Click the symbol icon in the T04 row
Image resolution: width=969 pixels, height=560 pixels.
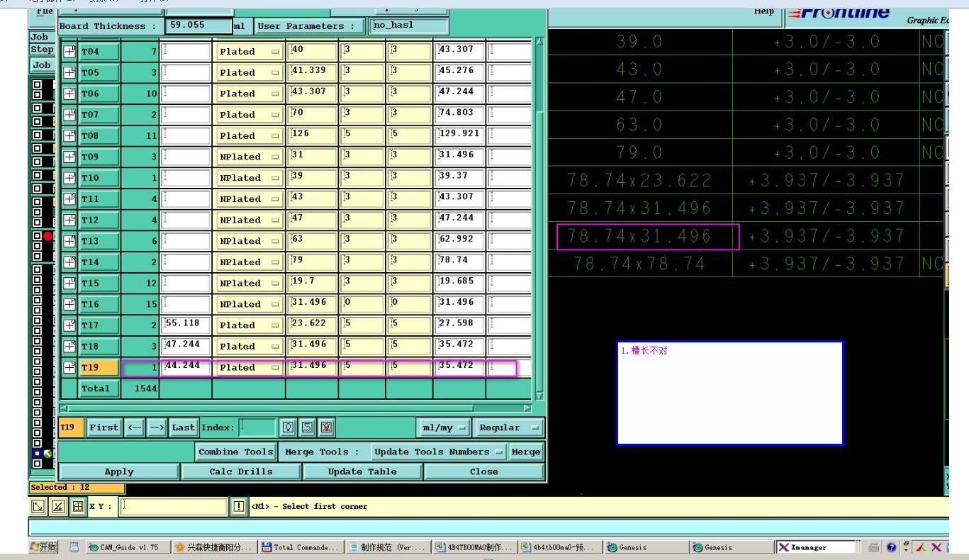pos(69,51)
